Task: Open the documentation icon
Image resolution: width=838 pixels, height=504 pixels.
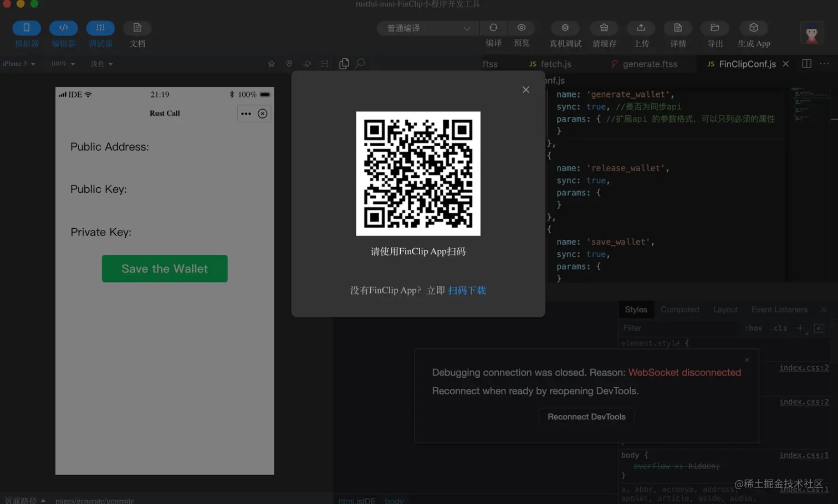Action: [137, 28]
